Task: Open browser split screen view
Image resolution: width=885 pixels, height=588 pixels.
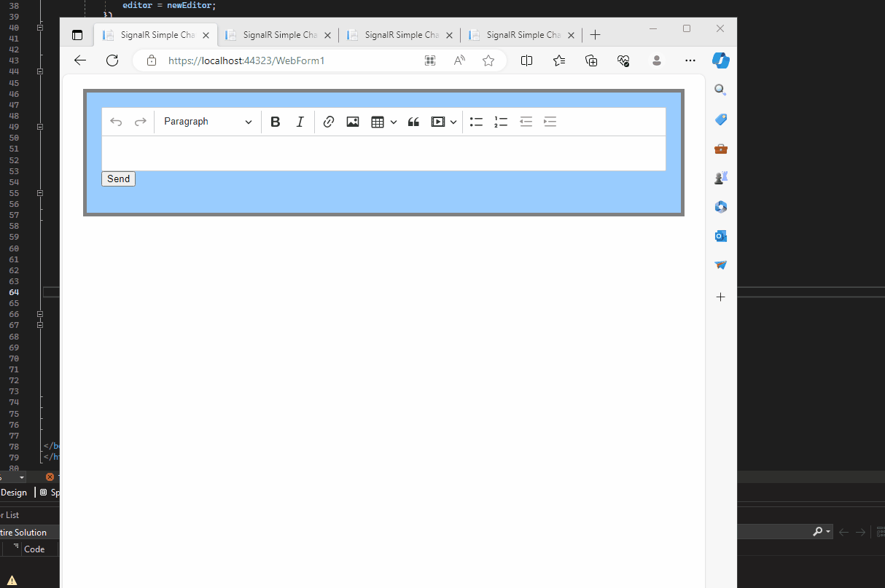Action: [x=527, y=60]
